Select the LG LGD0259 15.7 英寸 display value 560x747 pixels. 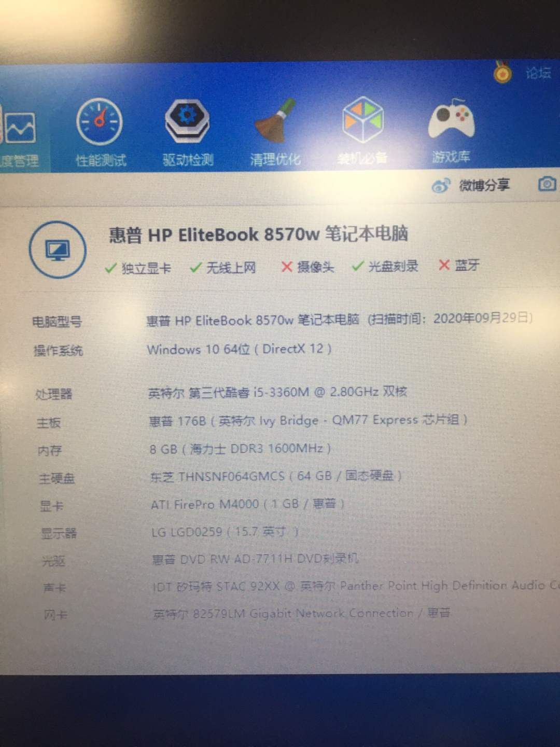(225, 532)
